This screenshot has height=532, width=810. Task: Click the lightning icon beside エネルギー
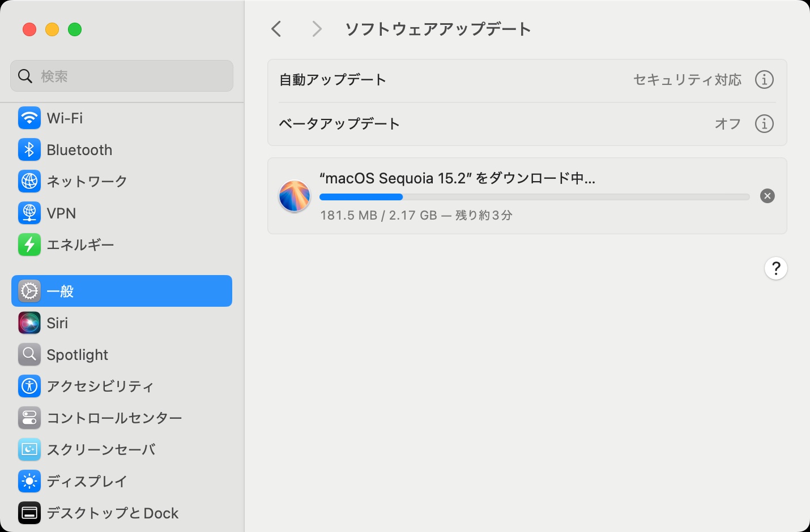click(x=29, y=245)
